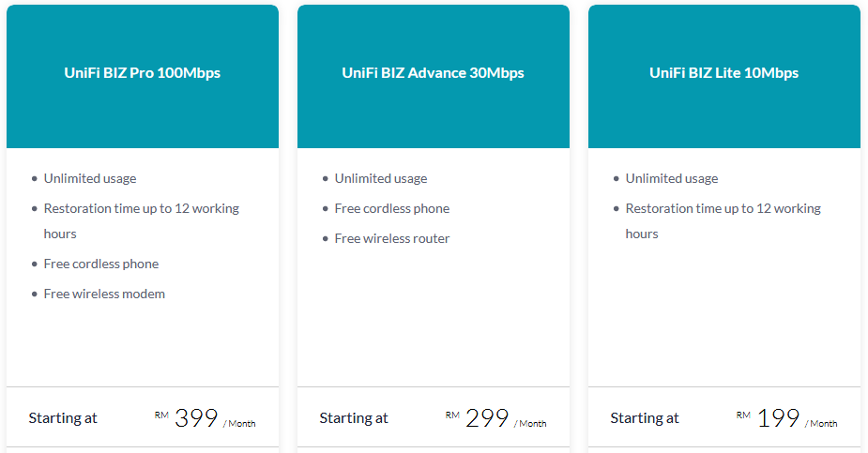Click 'Unlimited usage' in the Lite plan
Image resolution: width=868 pixels, height=453 pixels.
672,178
